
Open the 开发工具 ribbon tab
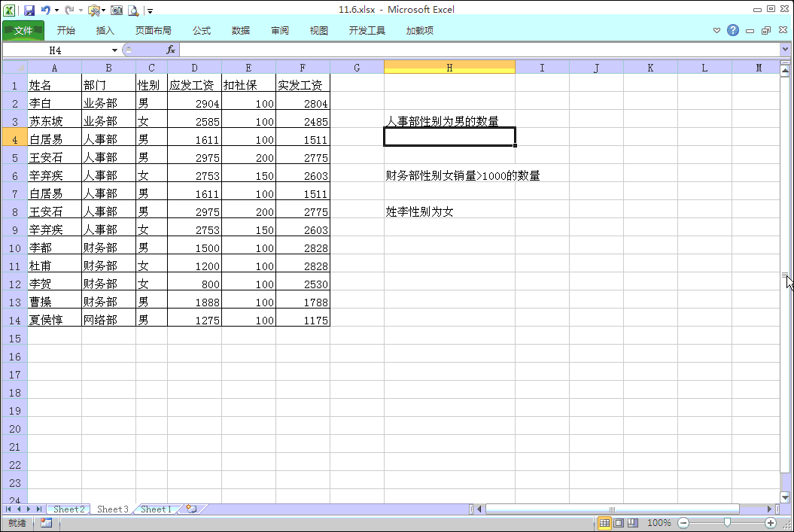point(367,30)
